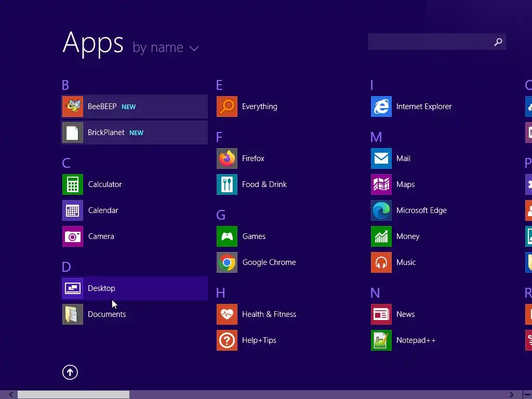Open the News app icon
This screenshot has width=532, height=399.
pos(381,314)
